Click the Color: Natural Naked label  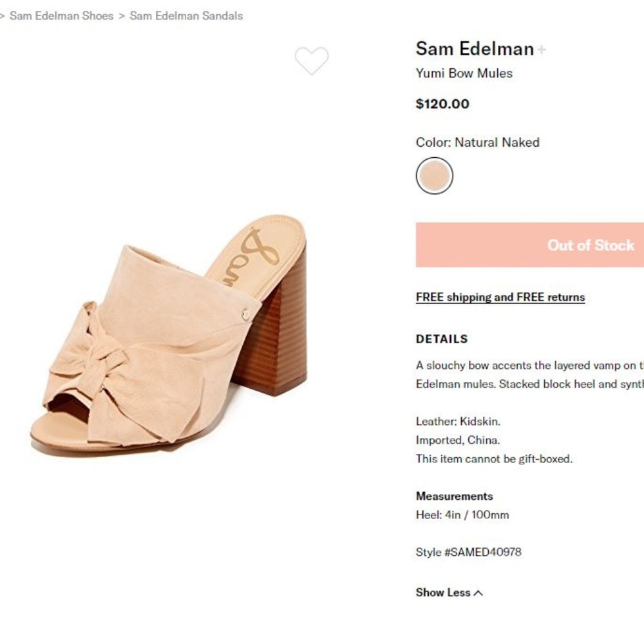pos(478,142)
